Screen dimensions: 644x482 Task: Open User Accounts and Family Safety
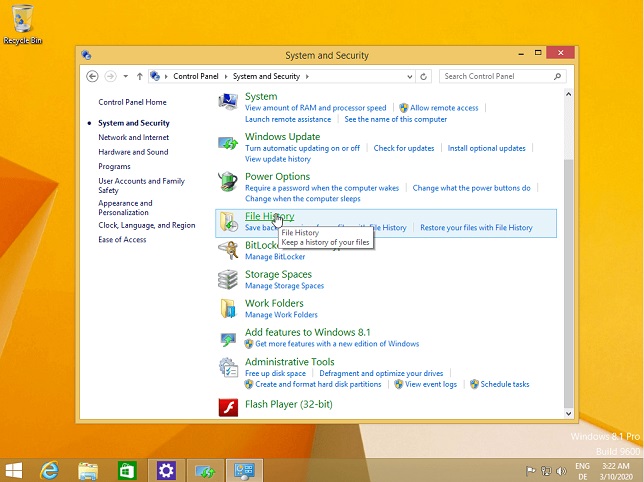tap(141, 186)
